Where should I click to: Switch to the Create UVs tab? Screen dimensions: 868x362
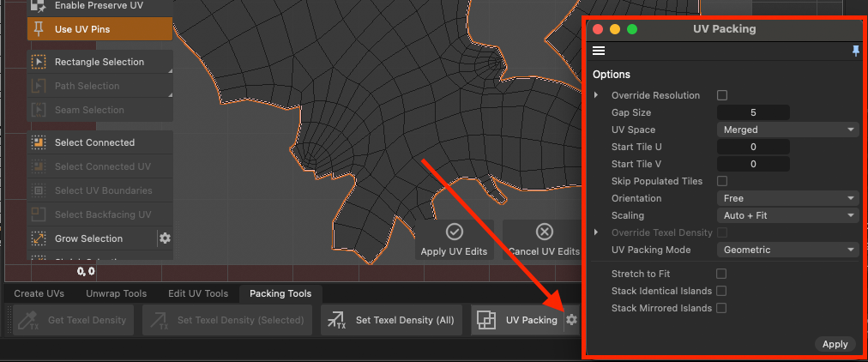(x=39, y=293)
